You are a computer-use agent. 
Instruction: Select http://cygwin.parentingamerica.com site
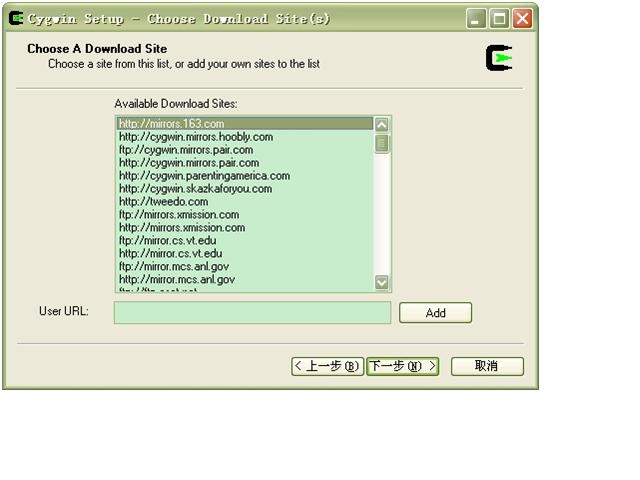coord(245,176)
